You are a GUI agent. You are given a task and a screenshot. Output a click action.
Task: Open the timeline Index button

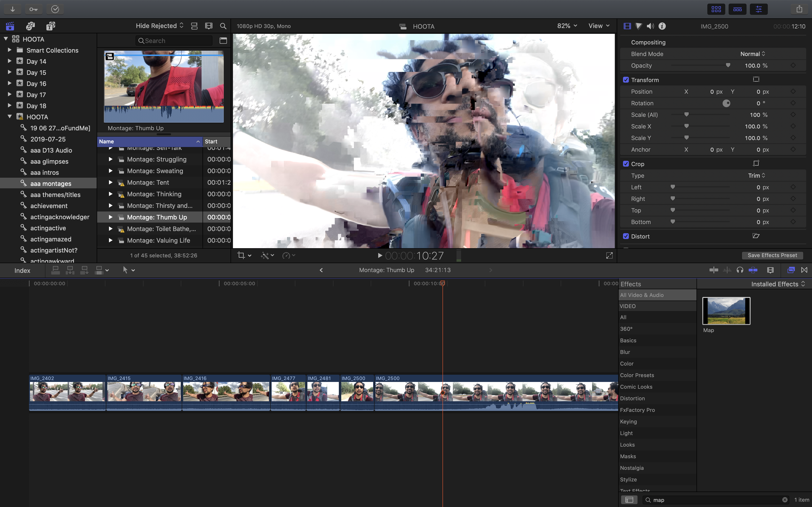22,270
